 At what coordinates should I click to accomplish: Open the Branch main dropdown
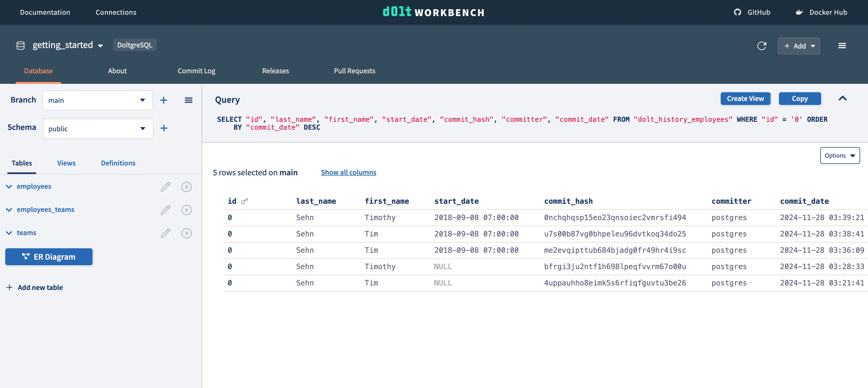coord(97,100)
